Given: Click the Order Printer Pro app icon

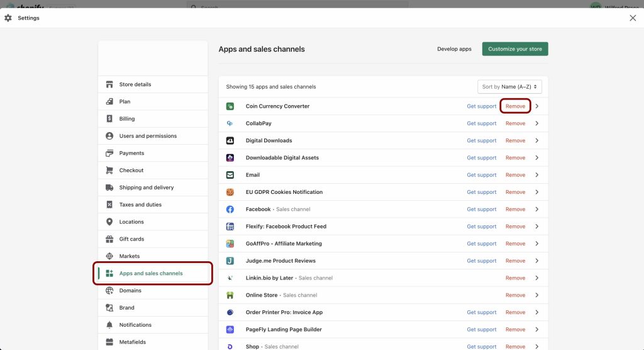Looking at the screenshot, I should click(230, 312).
